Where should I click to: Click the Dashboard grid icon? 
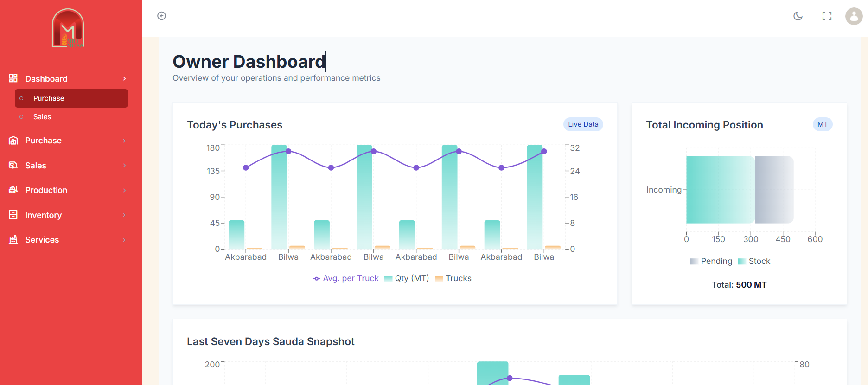coord(13,78)
